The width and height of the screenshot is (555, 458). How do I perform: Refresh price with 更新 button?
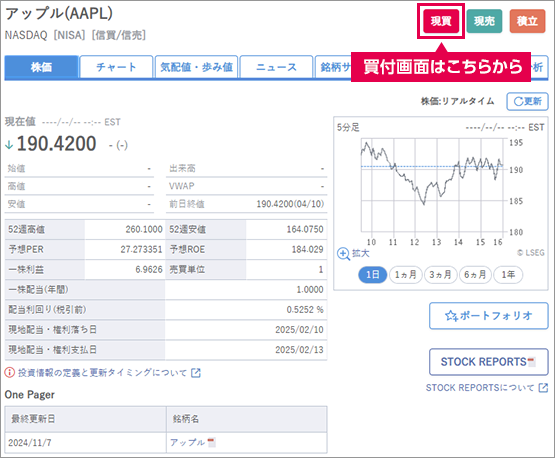(527, 102)
